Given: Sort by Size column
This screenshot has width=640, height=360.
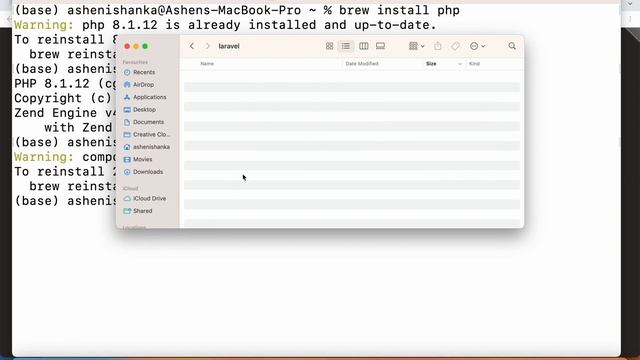Looking at the screenshot, I should coord(431,64).
